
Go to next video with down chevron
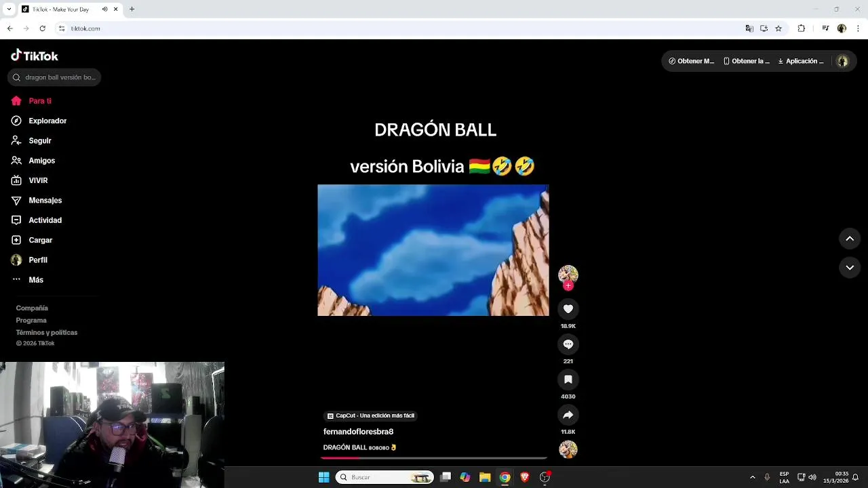(x=850, y=268)
